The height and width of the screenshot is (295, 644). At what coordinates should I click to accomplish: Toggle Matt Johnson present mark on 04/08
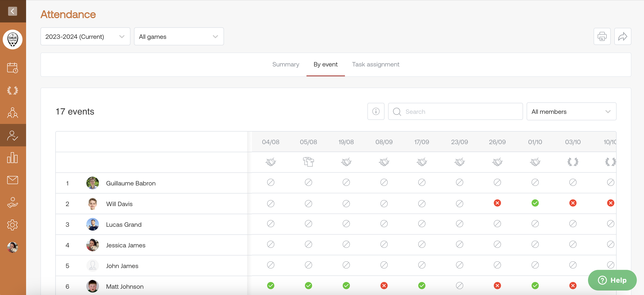pos(271,286)
